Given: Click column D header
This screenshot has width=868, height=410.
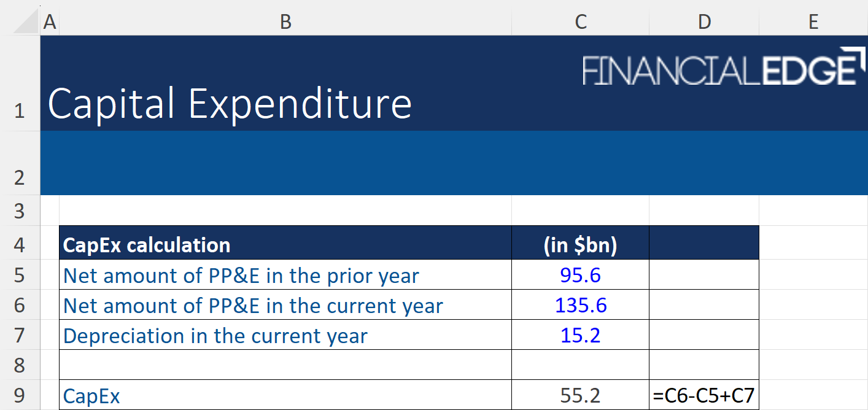Looking at the screenshot, I should pyautogui.click(x=703, y=22).
